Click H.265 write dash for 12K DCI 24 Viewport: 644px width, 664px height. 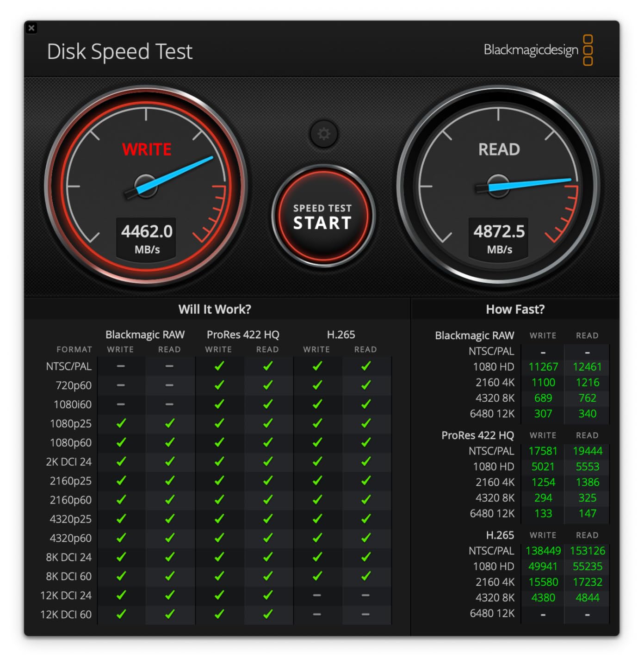(317, 595)
